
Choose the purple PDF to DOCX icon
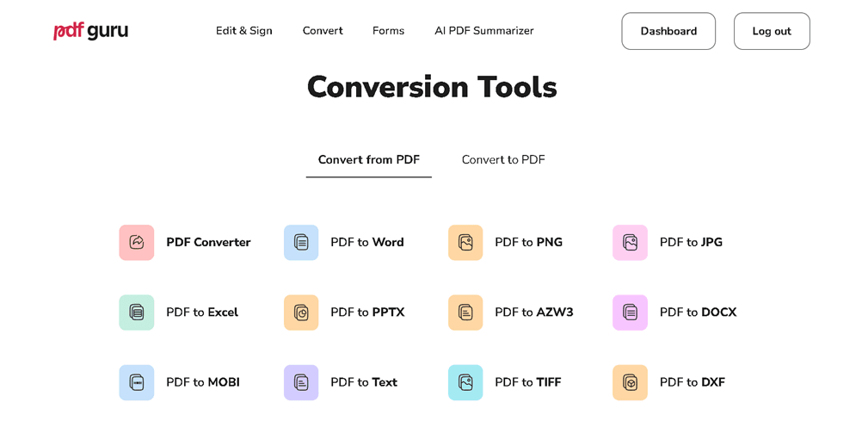click(630, 313)
